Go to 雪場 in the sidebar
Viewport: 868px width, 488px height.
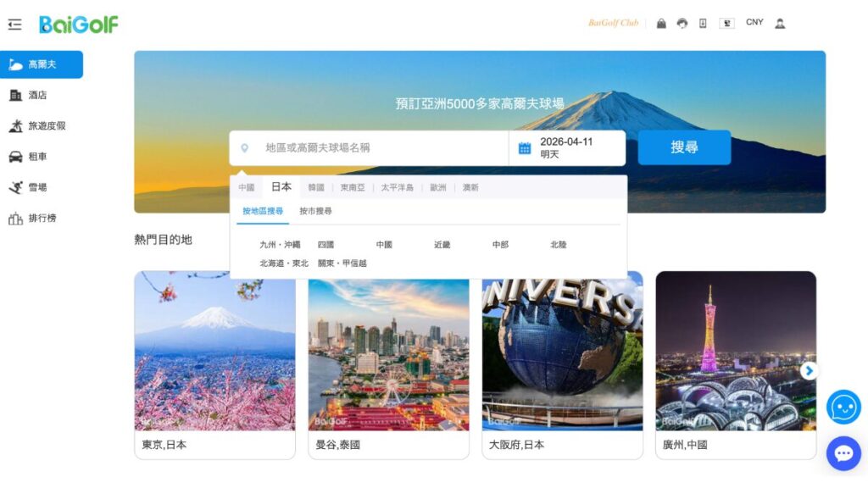[38, 187]
